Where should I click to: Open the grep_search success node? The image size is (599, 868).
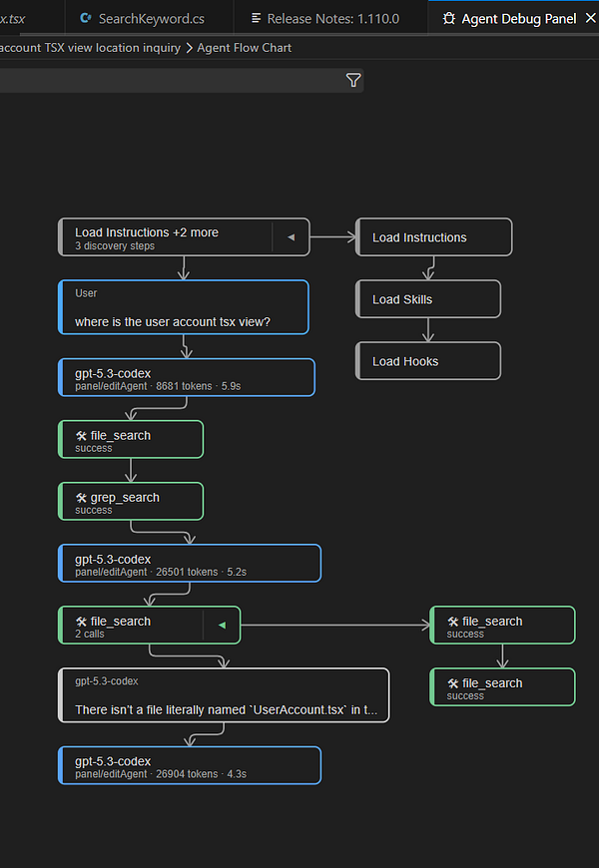coord(131,502)
